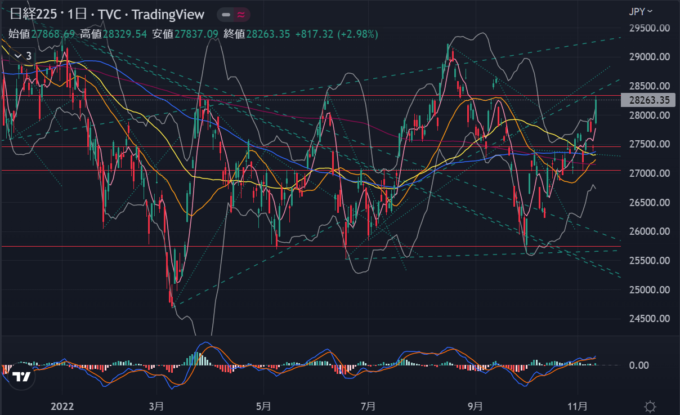Click the 29500.00 price axis label
This screenshot has height=415, width=680.
pyautogui.click(x=649, y=28)
